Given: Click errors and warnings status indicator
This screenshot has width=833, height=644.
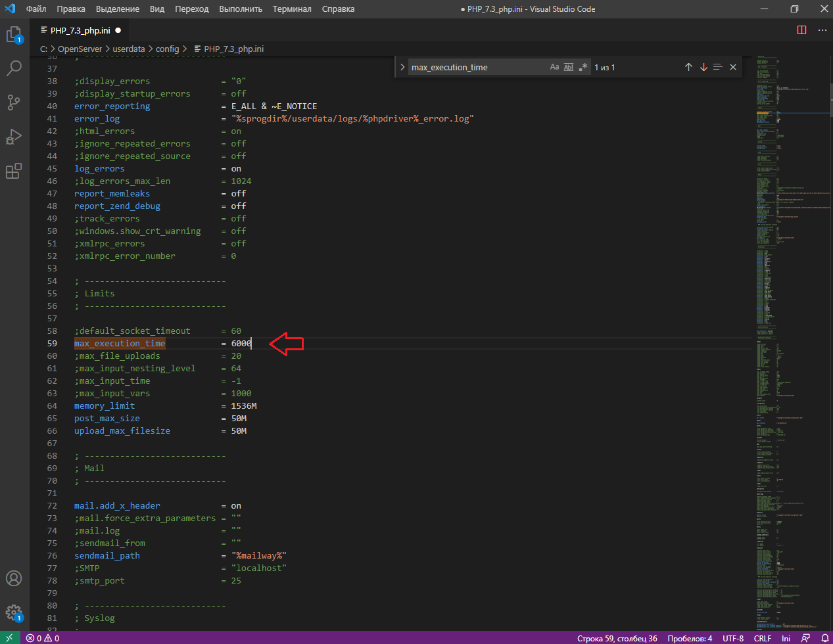Looking at the screenshot, I should pyautogui.click(x=43, y=638).
